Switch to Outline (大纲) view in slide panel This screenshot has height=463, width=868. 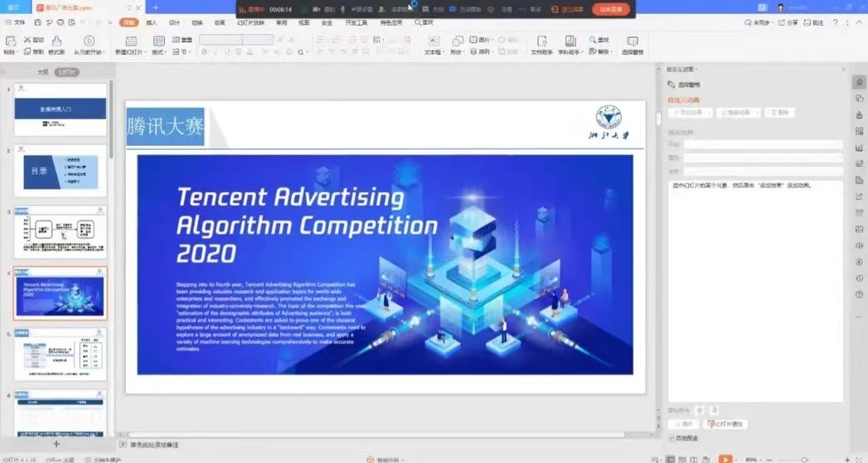[42, 72]
